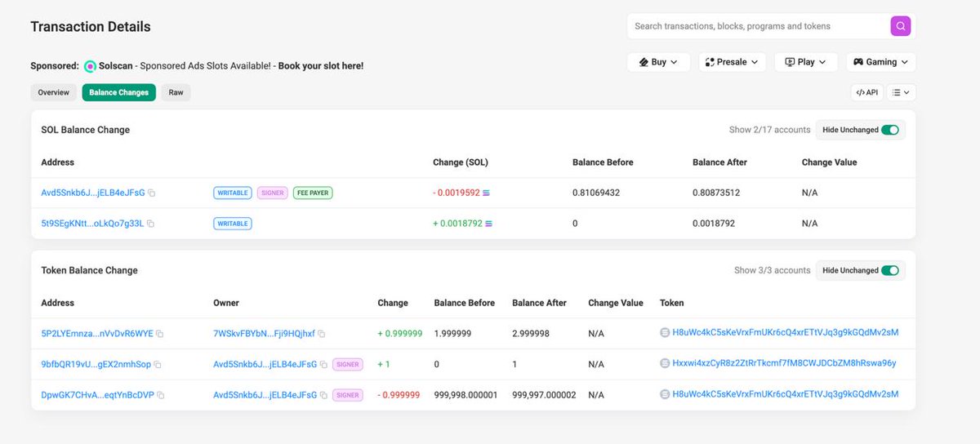Copy the 5P2LYEmnza...nVvDvR6WYE token address
The height and width of the screenshot is (444, 980).
point(160,334)
